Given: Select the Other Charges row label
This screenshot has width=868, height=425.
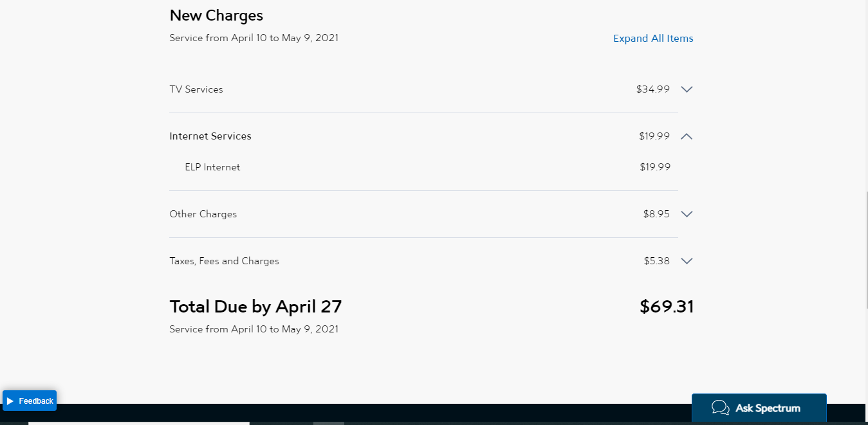Looking at the screenshot, I should coord(203,214).
